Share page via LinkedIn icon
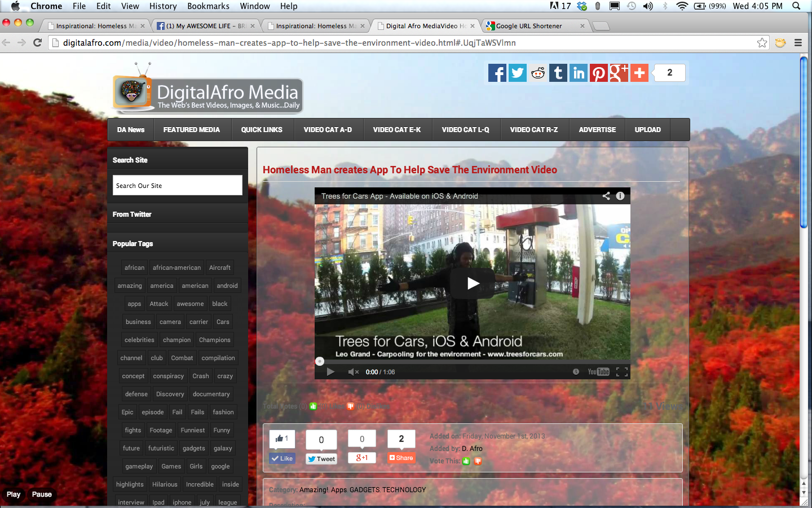812x508 pixels. click(578, 73)
